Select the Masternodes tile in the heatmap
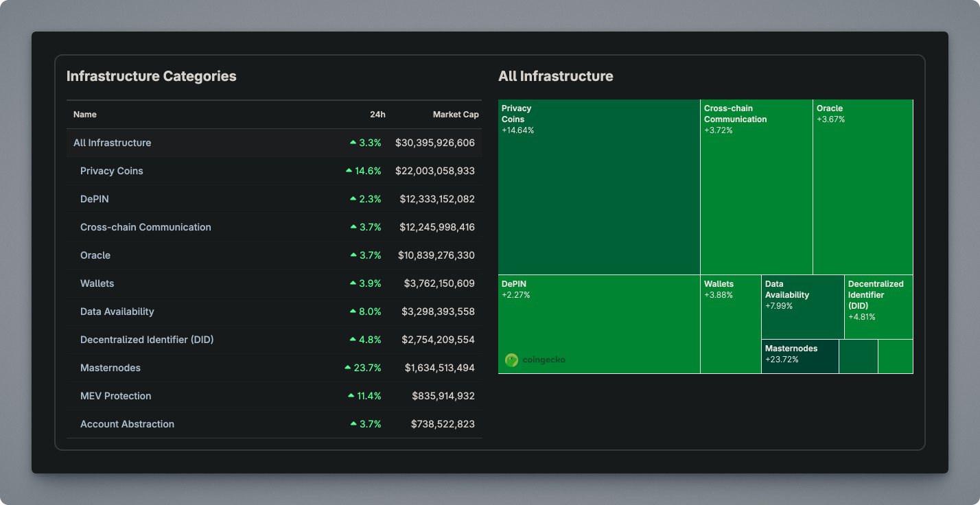The height and width of the screenshot is (505, 980). [x=800, y=355]
